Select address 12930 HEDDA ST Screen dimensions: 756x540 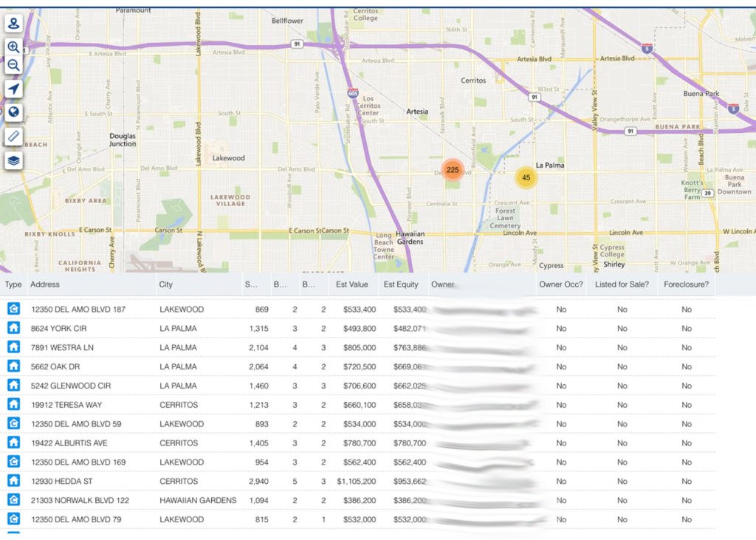[62, 481]
